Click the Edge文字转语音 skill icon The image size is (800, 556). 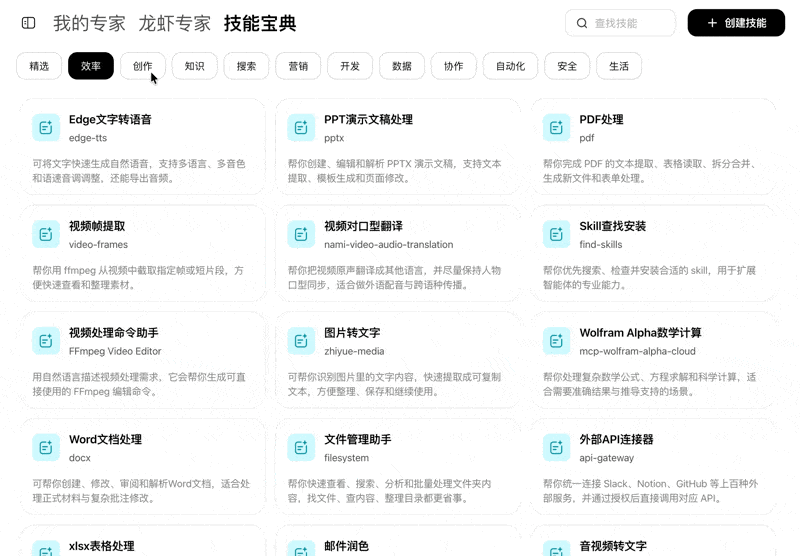coord(46,127)
